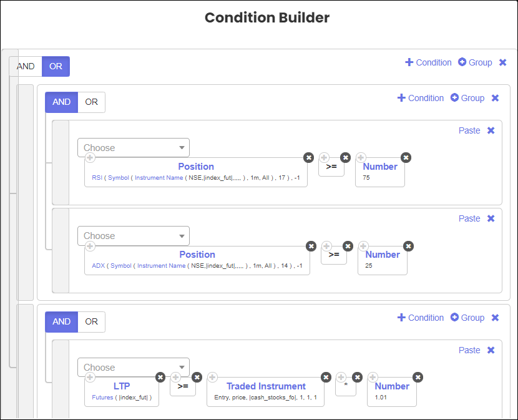Remove the multiply operator block
Viewport: 518px width, 420px height.
pyautogui.click(x=358, y=377)
